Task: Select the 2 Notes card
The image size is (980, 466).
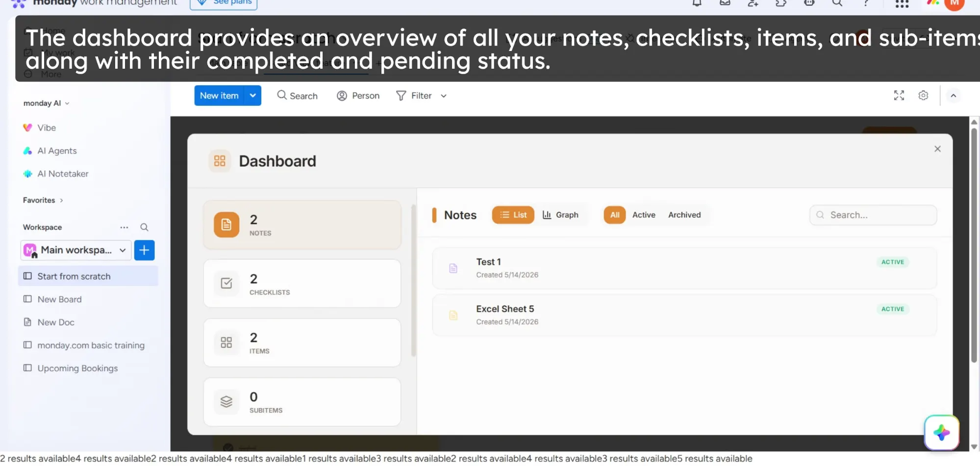Action: [302, 225]
